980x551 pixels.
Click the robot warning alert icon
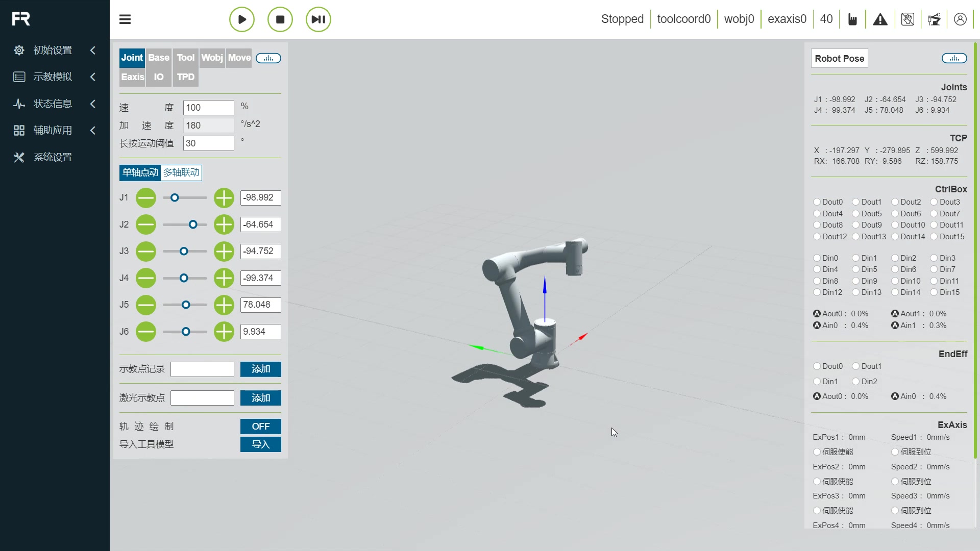(880, 19)
